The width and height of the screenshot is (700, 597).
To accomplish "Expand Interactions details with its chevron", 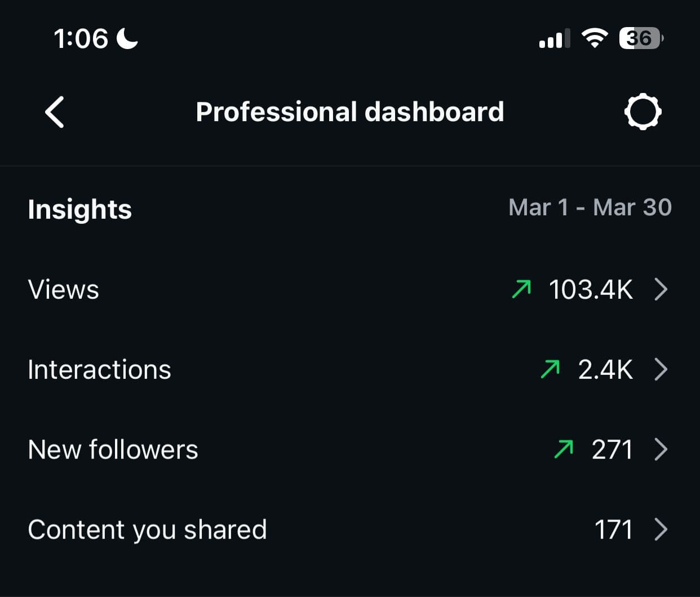I will point(661,369).
